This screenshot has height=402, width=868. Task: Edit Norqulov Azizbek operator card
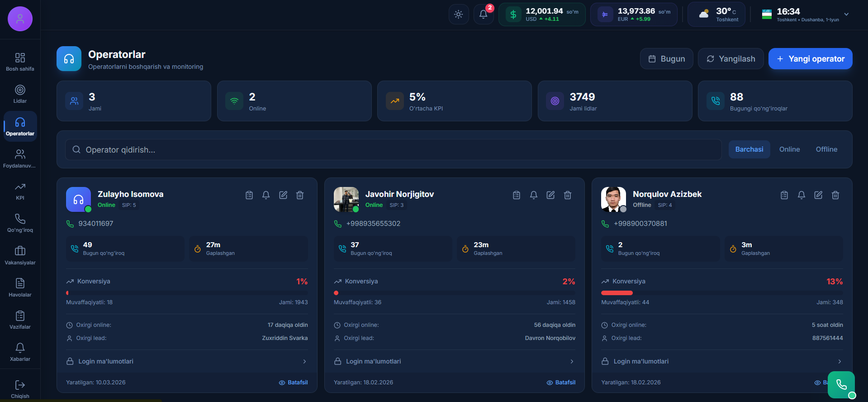(x=818, y=195)
